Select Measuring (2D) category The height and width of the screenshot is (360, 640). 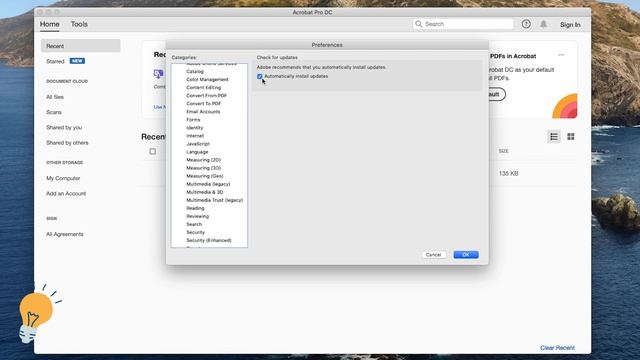[x=204, y=160]
